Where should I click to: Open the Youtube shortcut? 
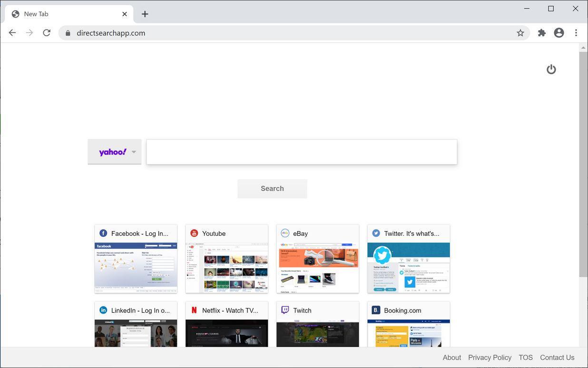[194, 233]
